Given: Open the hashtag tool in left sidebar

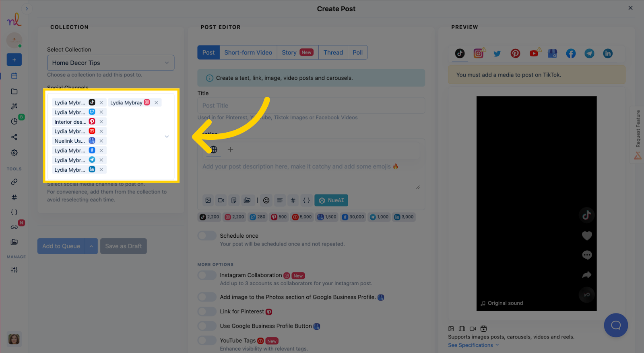Looking at the screenshot, I should click(14, 197).
